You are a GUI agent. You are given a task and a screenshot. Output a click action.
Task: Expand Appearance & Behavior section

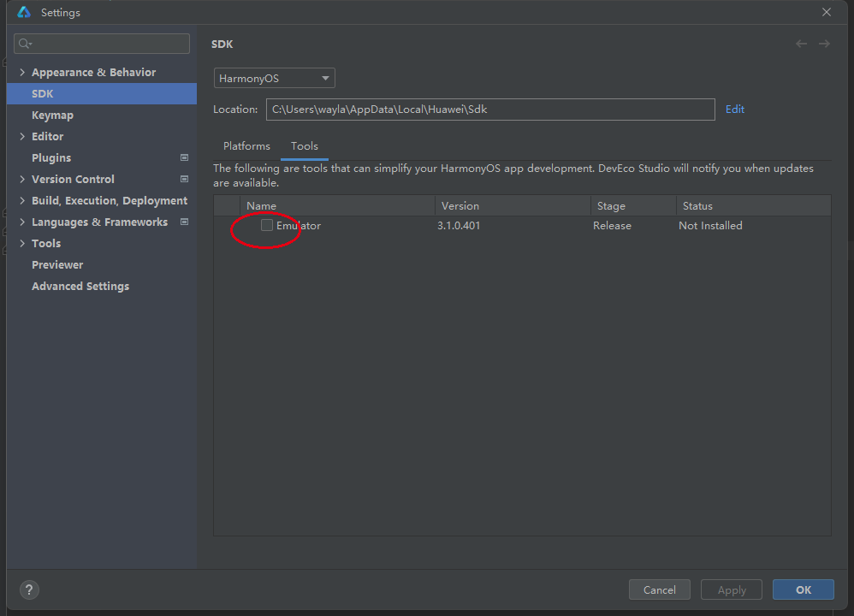pyautogui.click(x=22, y=72)
